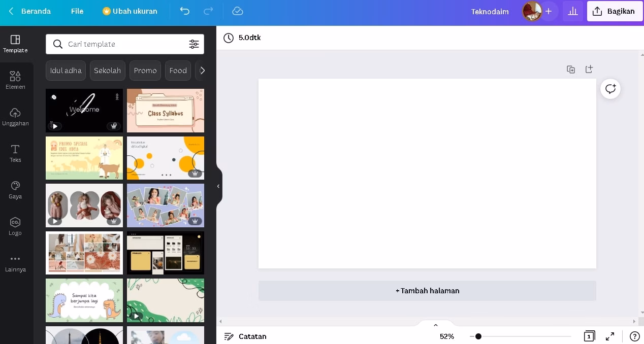The image size is (644, 344).
Task: Open insights chart icon
Action: (573, 11)
